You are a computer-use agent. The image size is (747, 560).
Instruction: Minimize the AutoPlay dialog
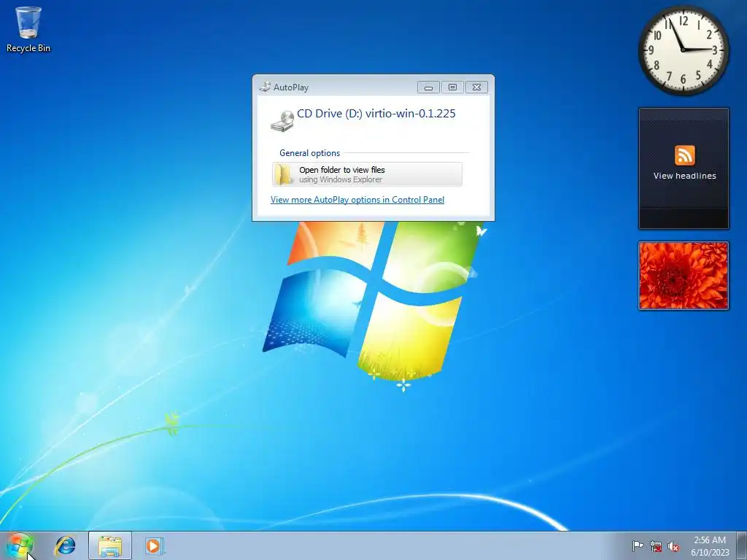[x=428, y=87]
